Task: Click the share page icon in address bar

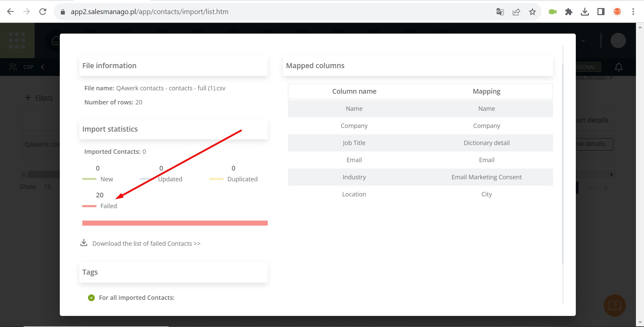Action: (x=516, y=12)
